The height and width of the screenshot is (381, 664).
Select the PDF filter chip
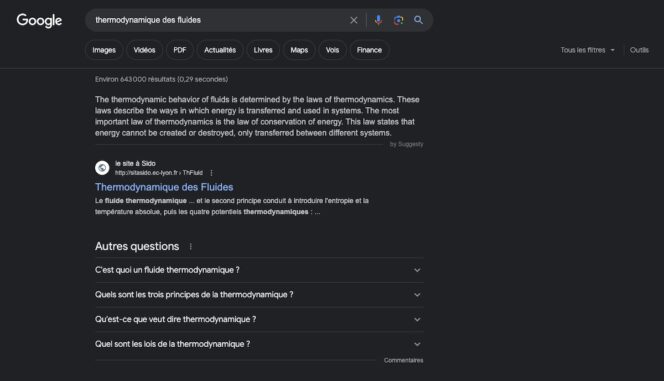[180, 50]
